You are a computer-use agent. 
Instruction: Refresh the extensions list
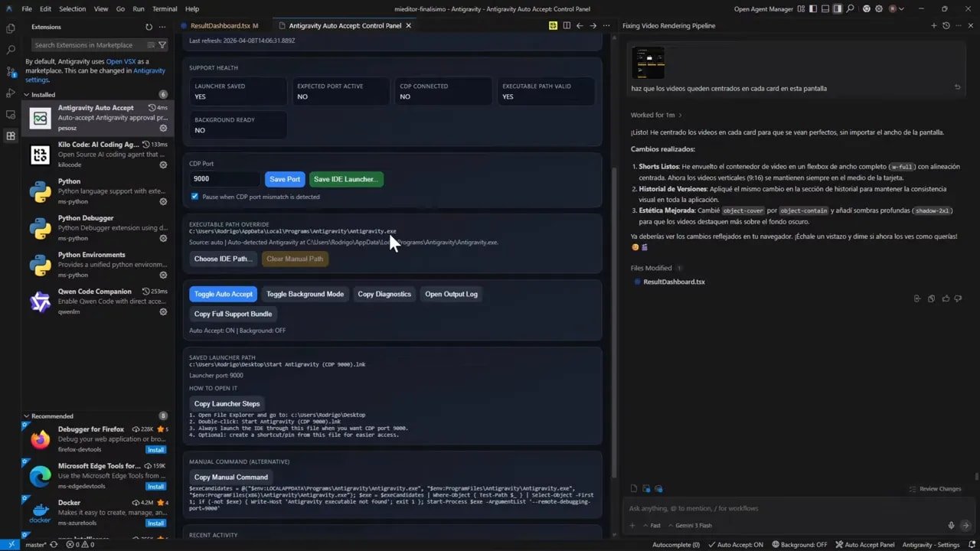149,27
